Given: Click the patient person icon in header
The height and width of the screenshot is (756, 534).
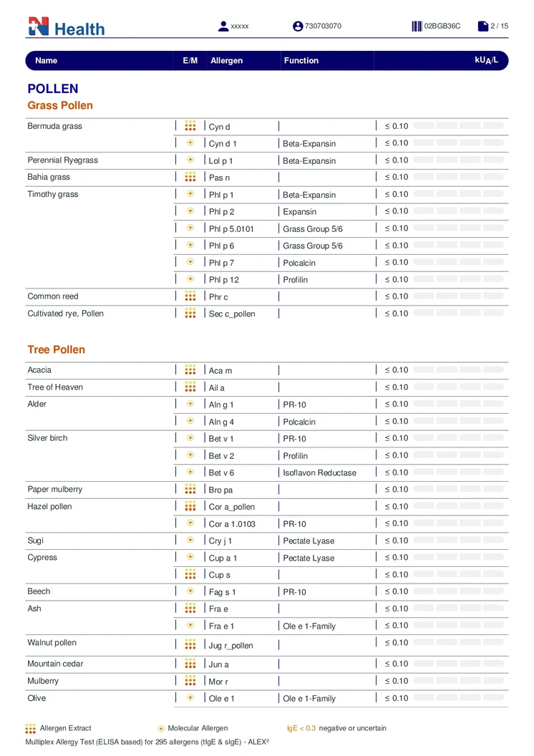Looking at the screenshot, I should pyautogui.click(x=223, y=26).
